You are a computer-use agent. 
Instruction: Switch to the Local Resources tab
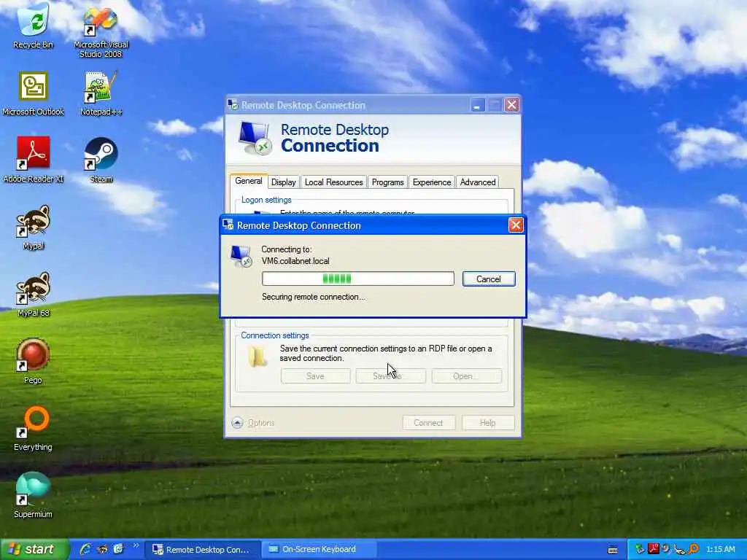point(333,182)
